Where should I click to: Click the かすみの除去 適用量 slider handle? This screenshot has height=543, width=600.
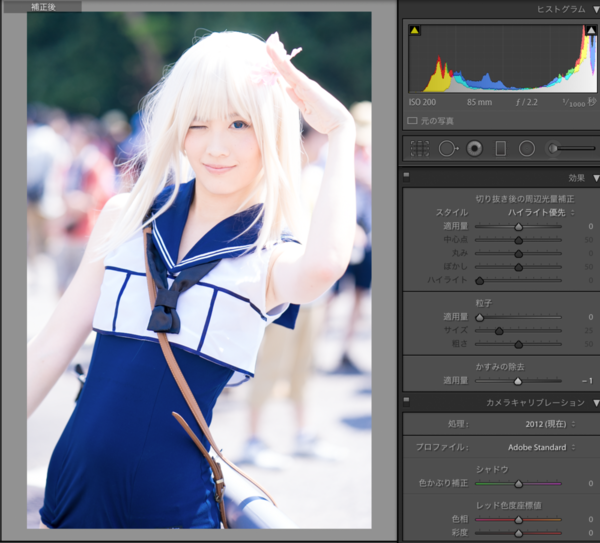click(518, 381)
